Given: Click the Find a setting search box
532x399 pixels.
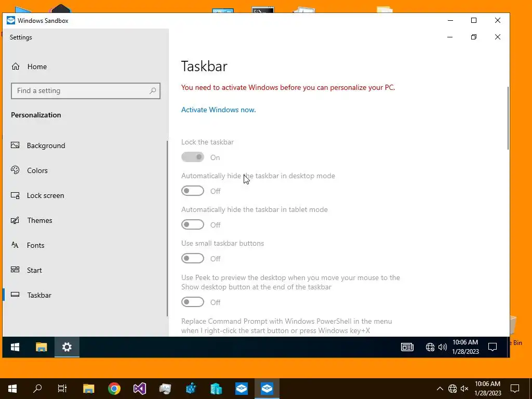Looking at the screenshot, I should click(86, 91).
